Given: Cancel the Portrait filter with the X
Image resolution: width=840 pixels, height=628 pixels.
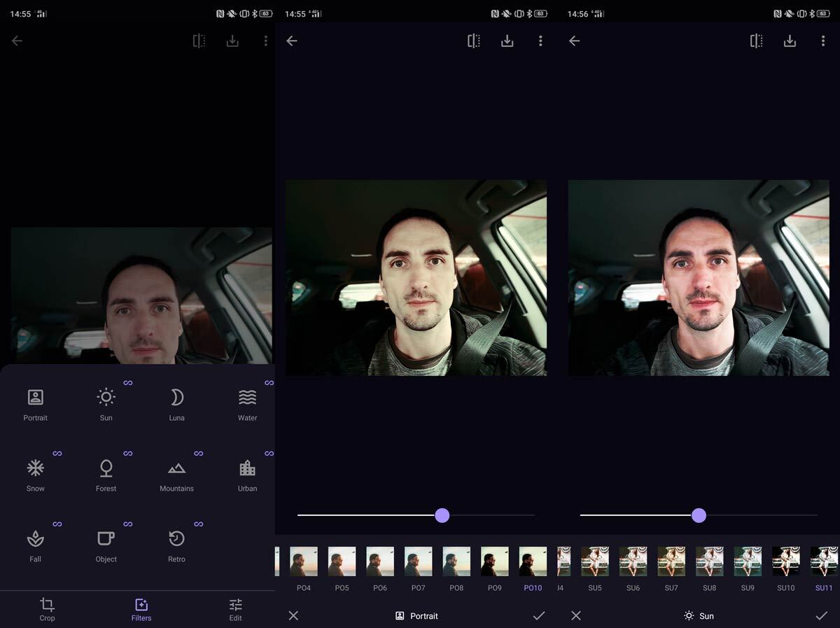Looking at the screenshot, I should 293,615.
